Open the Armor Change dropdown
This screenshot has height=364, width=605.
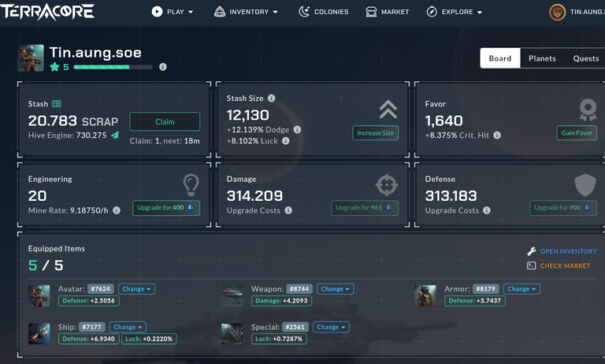click(x=521, y=288)
